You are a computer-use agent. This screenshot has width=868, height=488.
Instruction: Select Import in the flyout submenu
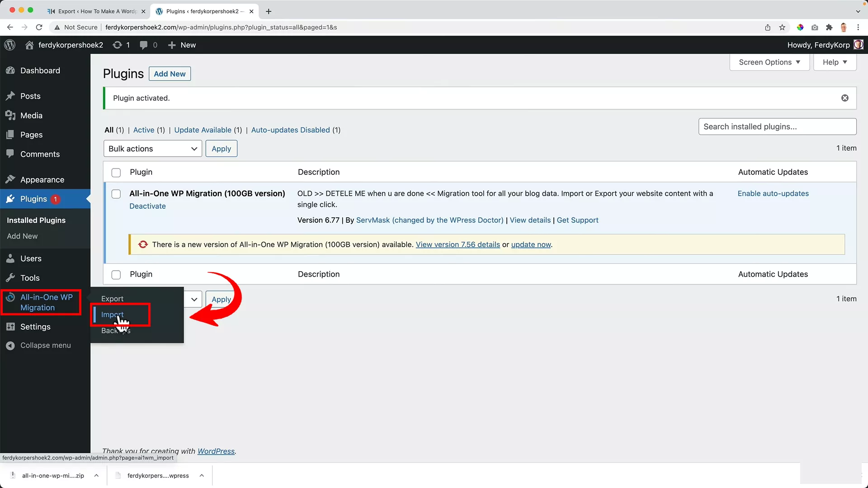click(112, 314)
